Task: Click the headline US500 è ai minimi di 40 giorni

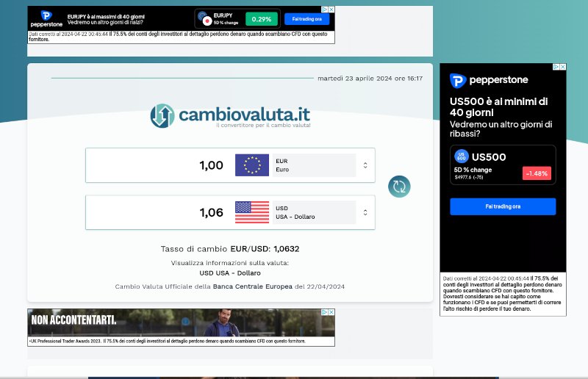Action: coord(499,107)
